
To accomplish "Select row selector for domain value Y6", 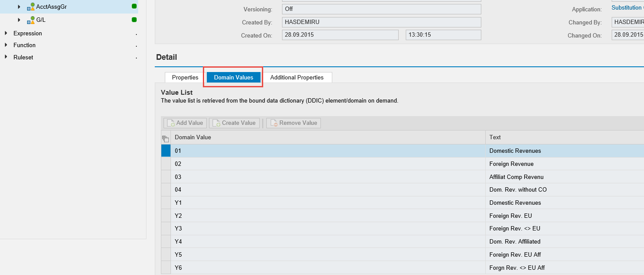I will [166, 268].
